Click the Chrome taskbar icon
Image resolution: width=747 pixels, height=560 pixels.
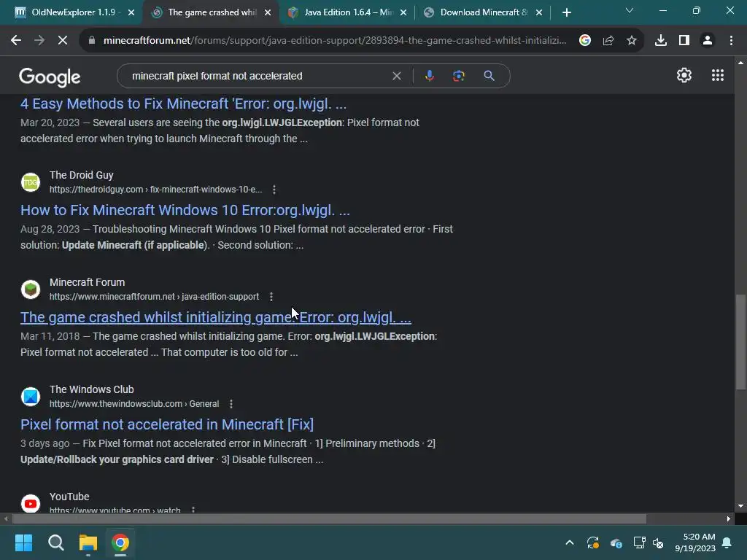tap(120, 542)
